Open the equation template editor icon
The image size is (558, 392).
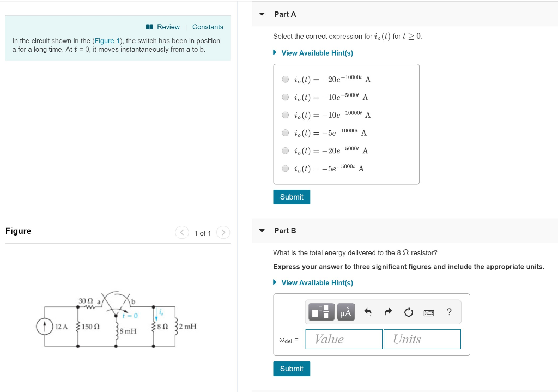[x=320, y=312]
